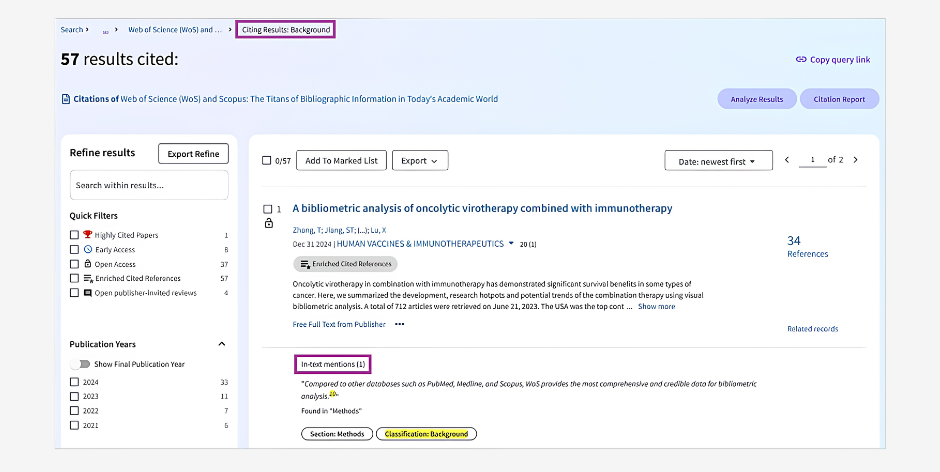
Task: Select the checkbox for result 1
Action: tap(268, 209)
